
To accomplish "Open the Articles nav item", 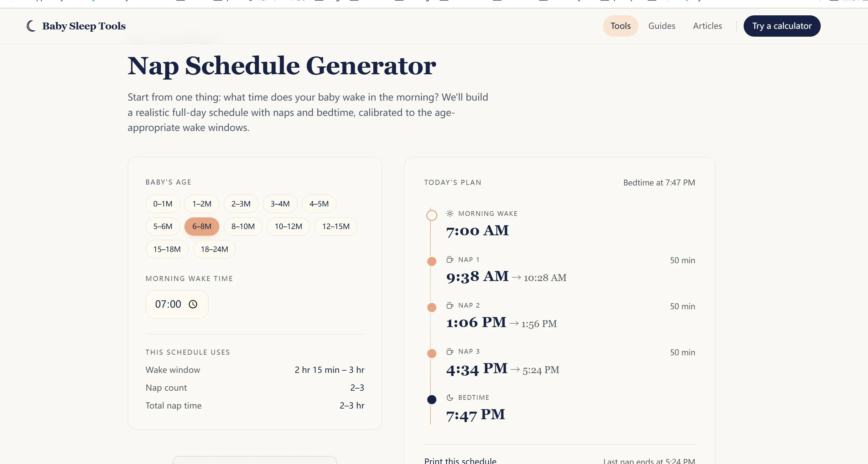I will [708, 26].
